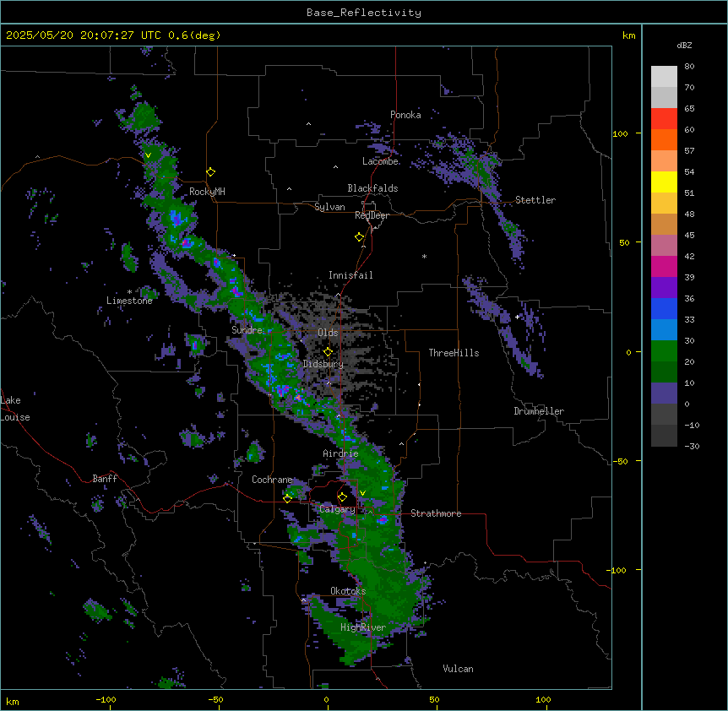This screenshot has width=728, height=711.
Task: Click the 2025/05/20 20:07:27 UTC timestamp
Action: point(84,35)
